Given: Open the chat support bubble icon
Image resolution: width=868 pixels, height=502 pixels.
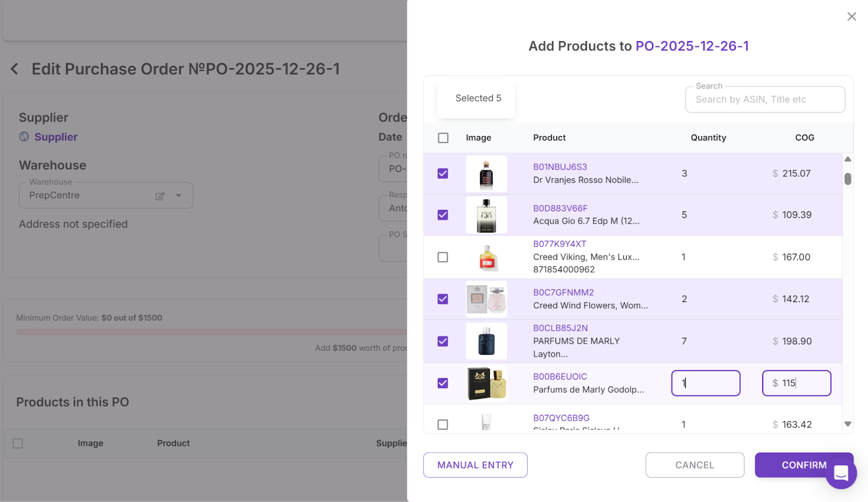Looking at the screenshot, I should [840, 473].
